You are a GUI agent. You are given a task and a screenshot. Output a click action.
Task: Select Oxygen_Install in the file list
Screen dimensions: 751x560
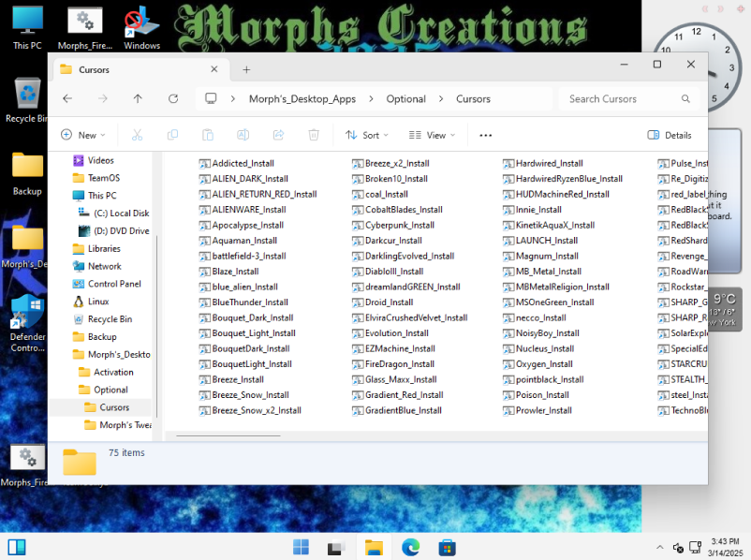click(x=537, y=364)
